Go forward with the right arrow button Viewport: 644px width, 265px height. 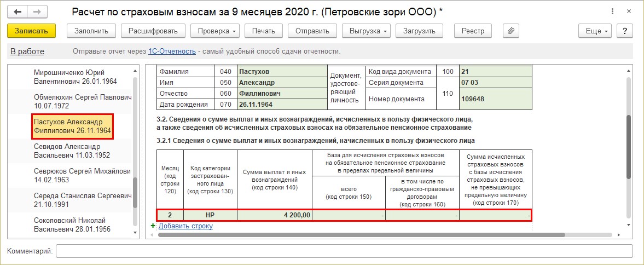[37, 11]
